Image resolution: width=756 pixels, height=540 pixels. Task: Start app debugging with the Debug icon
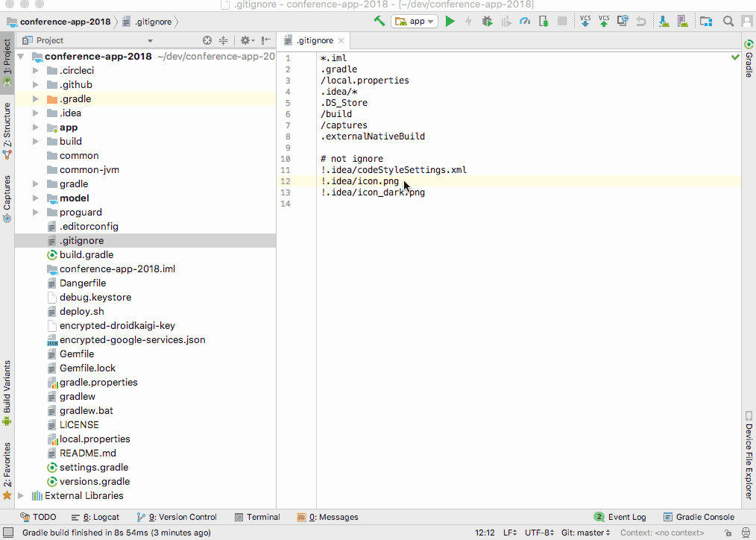tap(487, 22)
